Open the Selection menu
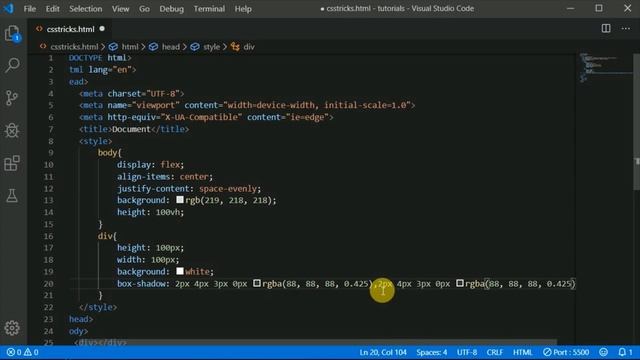640x360 pixels. tap(86, 9)
